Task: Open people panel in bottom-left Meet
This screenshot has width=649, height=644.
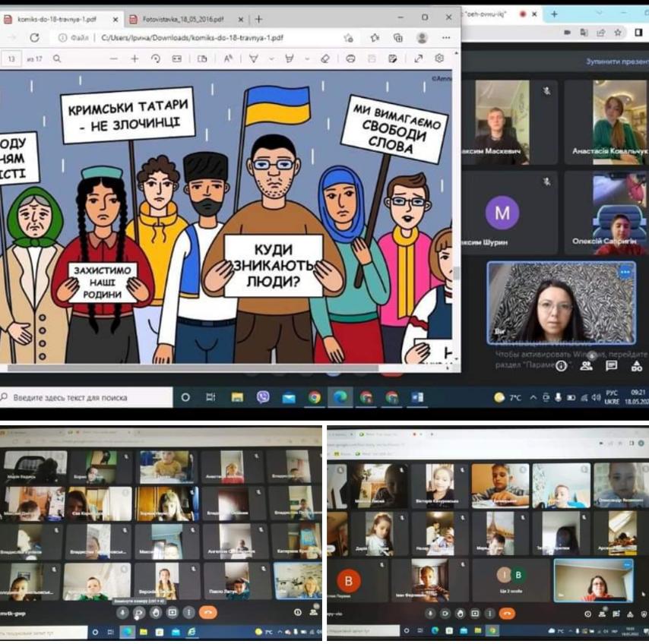Action: point(314,612)
